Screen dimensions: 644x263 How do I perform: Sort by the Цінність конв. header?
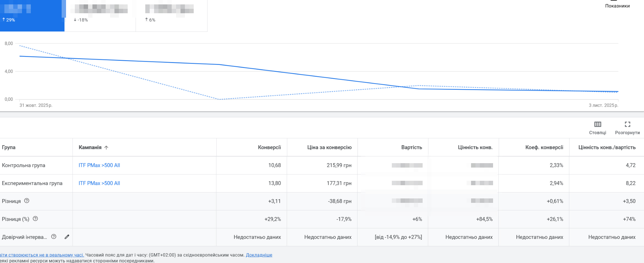[x=475, y=147]
